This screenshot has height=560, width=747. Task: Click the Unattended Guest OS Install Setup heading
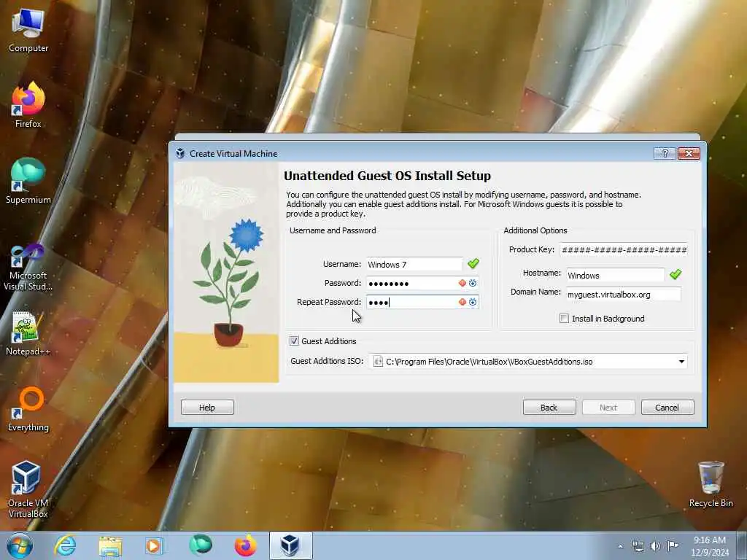(x=387, y=176)
